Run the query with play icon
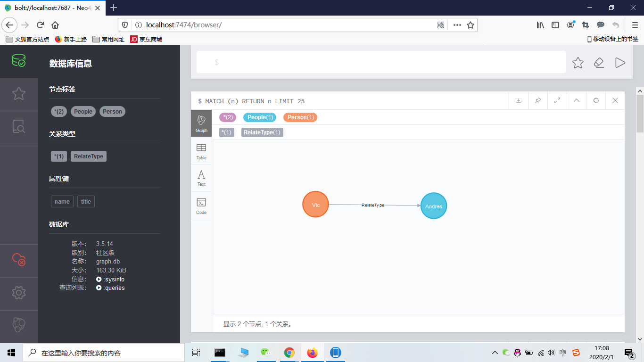This screenshot has width=644, height=362. click(620, 63)
